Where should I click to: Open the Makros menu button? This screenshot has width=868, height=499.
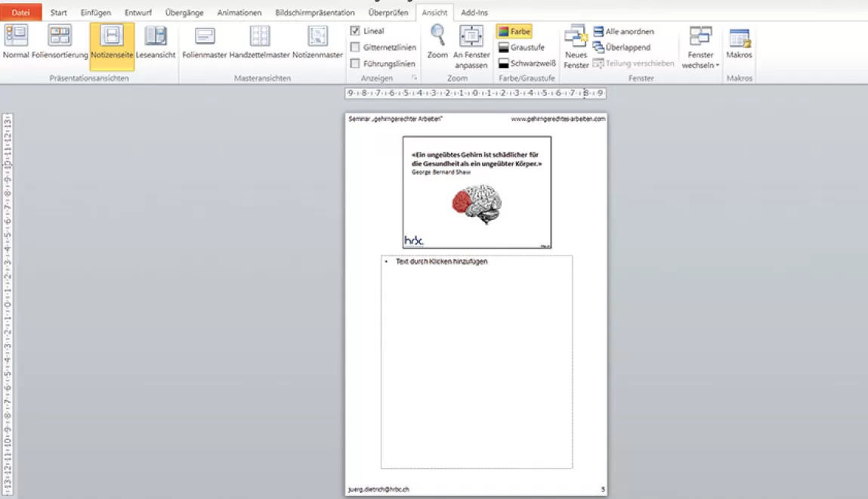pos(739,42)
